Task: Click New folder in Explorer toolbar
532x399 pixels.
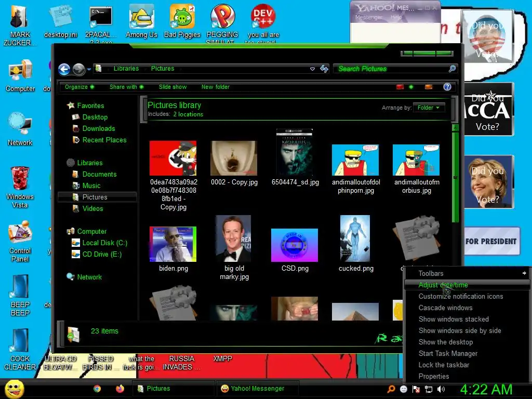Action: (x=216, y=87)
